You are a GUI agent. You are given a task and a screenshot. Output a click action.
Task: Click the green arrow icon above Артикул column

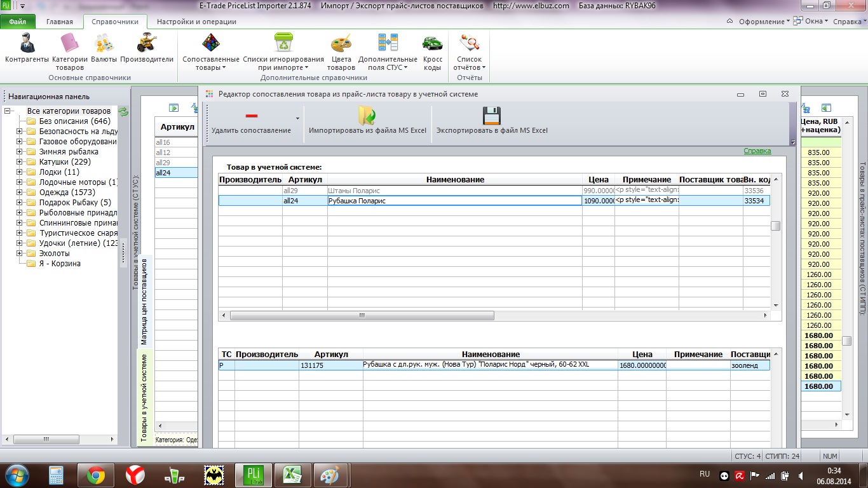click(173, 108)
